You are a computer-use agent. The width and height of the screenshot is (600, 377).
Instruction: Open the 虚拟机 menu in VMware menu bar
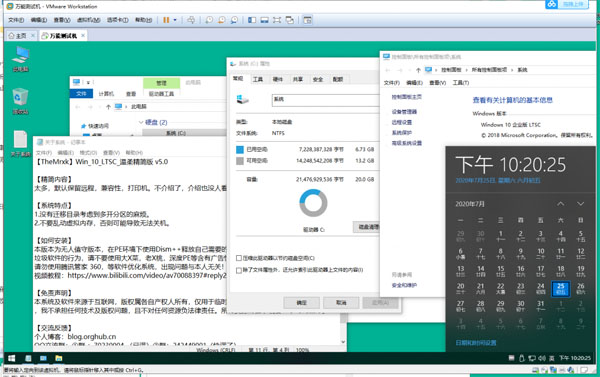[x=88, y=20]
